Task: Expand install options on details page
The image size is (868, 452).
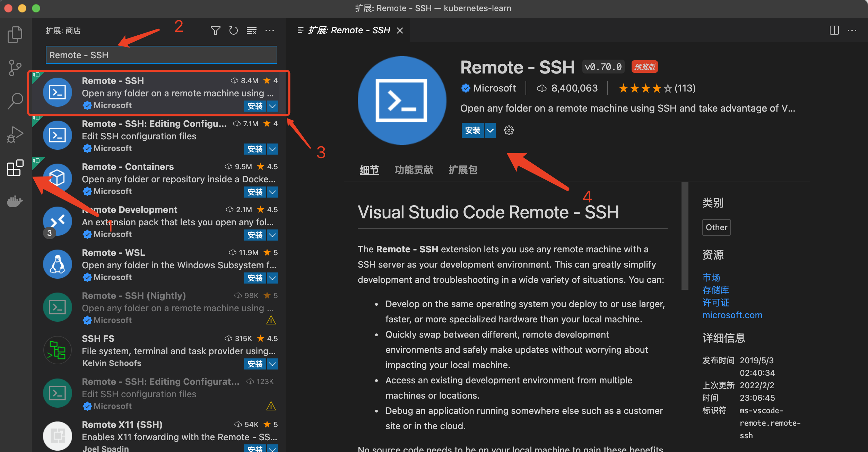Action: click(490, 130)
